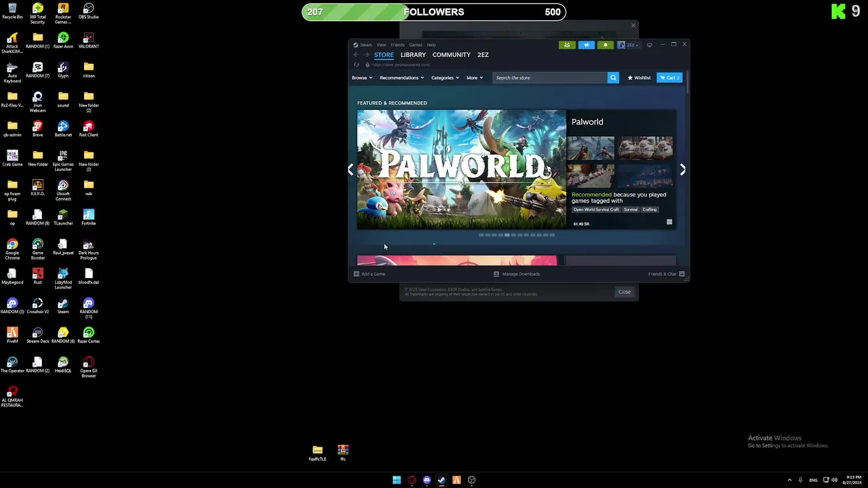Click Steam icon in the taskbar
Screen dimensions: 868x488
pos(441,480)
